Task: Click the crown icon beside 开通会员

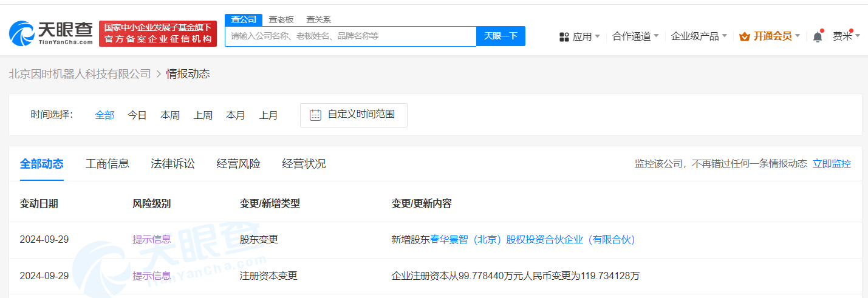Action: tap(744, 36)
